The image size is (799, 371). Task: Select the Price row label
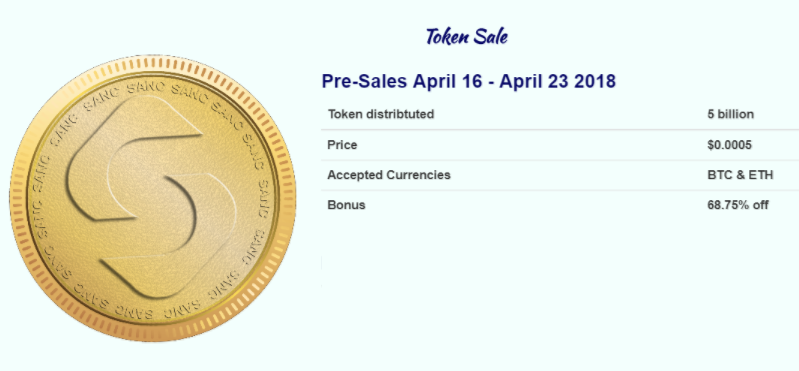click(342, 145)
